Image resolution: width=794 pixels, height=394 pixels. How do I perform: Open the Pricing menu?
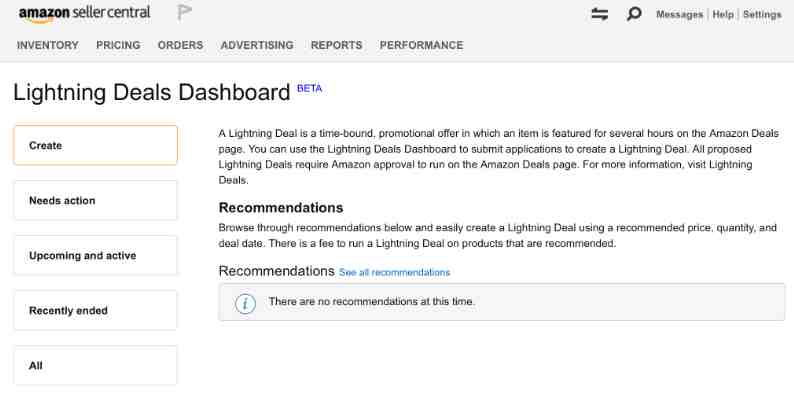118,45
